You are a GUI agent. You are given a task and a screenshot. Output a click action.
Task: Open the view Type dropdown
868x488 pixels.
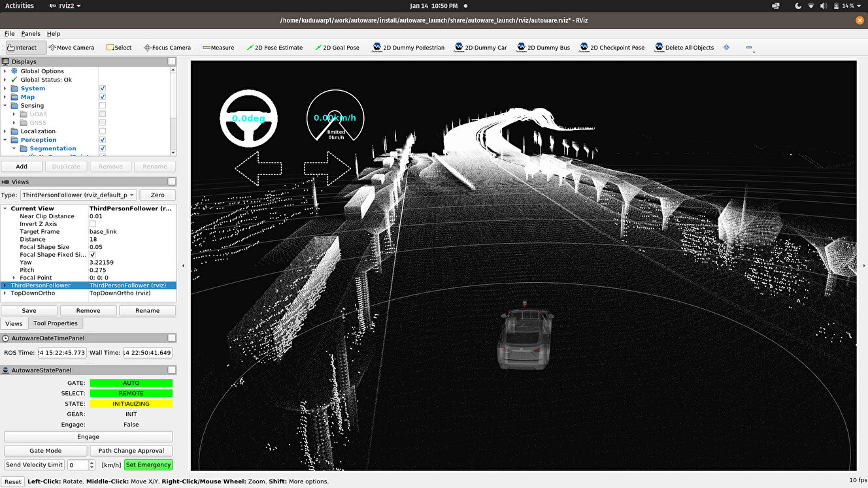[78, 195]
